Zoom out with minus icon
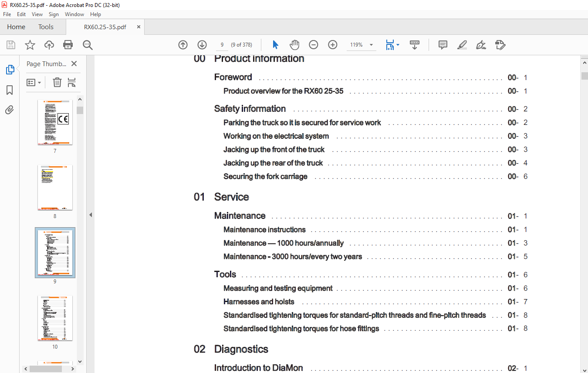The width and height of the screenshot is (588, 373). point(314,45)
